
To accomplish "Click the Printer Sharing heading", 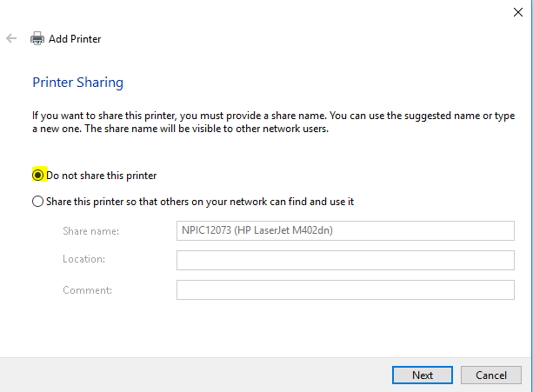I will pyautogui.click(x=78, y=83).
